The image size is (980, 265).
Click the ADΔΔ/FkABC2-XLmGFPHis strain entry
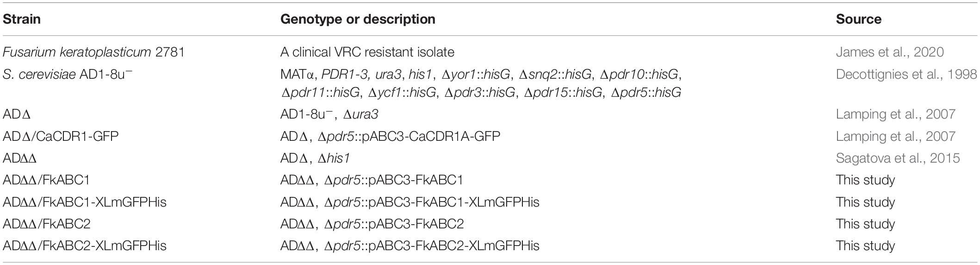85,246
